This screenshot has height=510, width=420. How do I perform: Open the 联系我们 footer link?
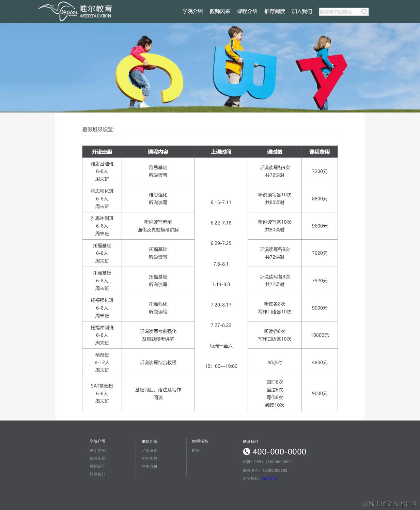tap(97, 474)
